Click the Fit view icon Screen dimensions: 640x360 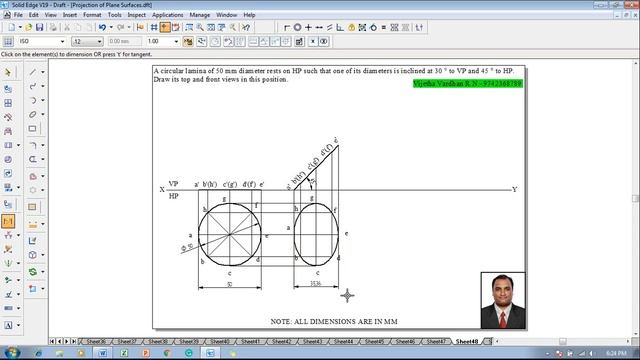(211, 27)
